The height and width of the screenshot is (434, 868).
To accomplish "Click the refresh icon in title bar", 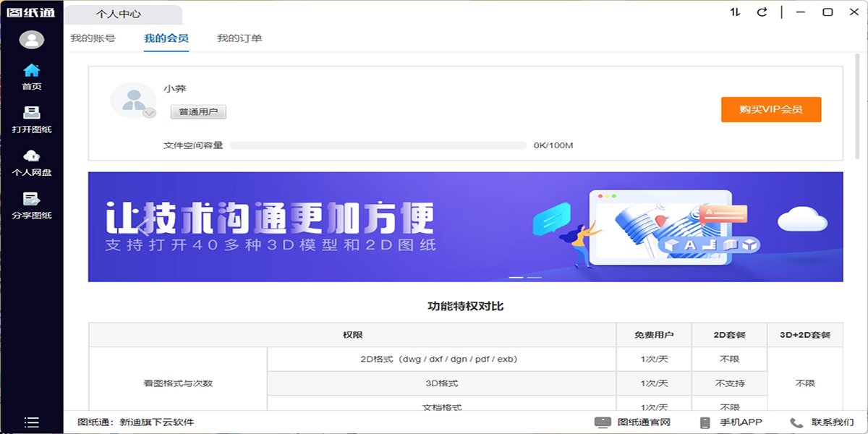I will [762, 12].
